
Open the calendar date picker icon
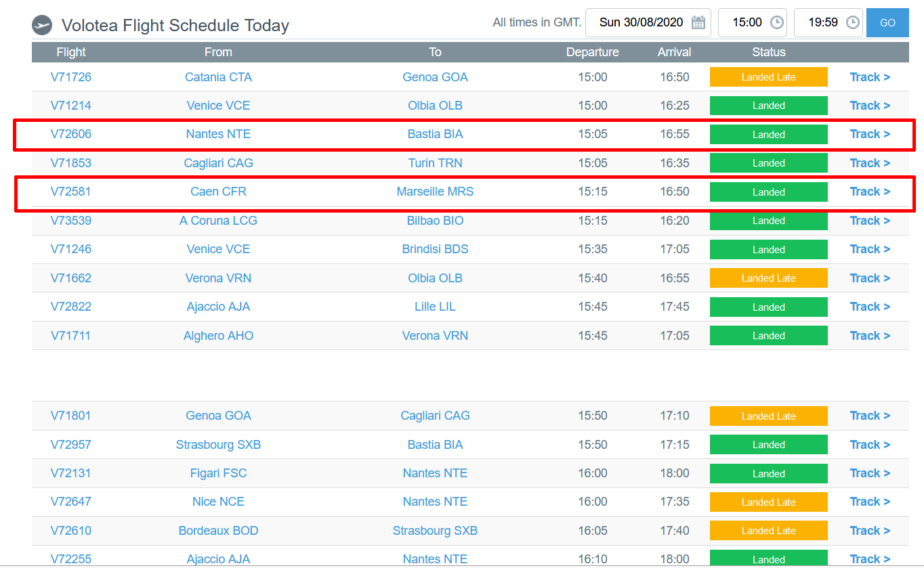point(698,22)
